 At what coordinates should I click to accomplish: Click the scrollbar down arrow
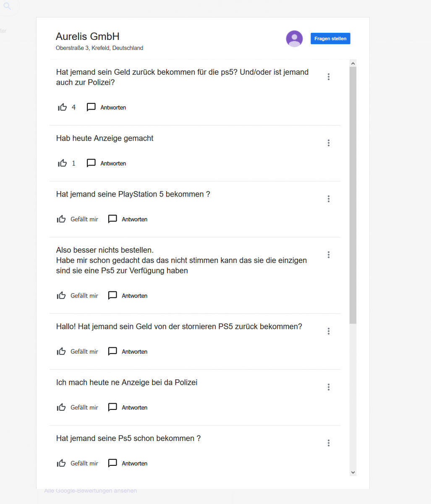coord(353,472)
